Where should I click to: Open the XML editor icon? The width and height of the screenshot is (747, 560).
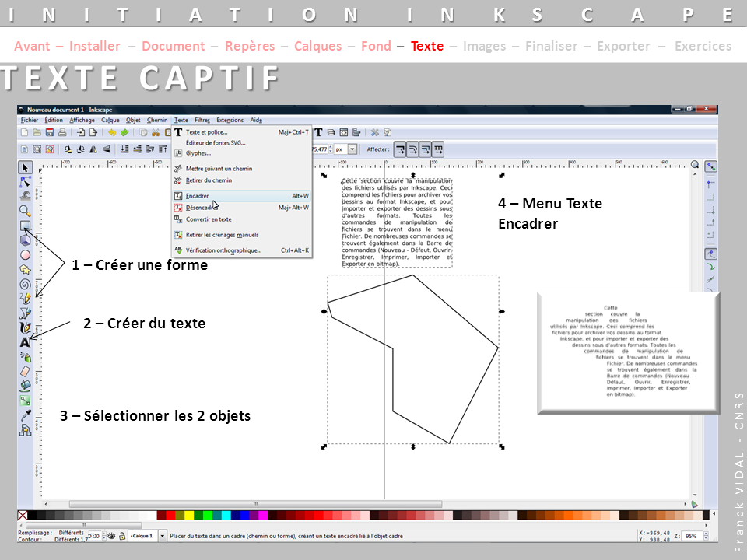point(343,132)
